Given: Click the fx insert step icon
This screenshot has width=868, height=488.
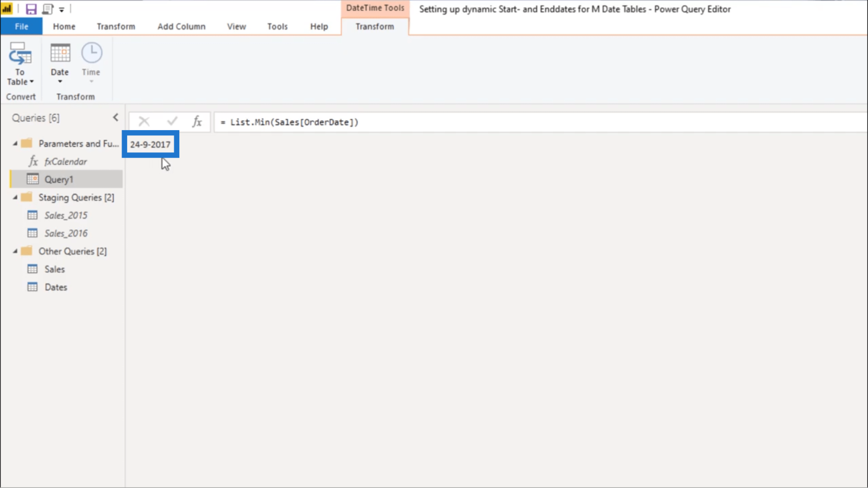Looking at the screenshot, I should (197, 122).
